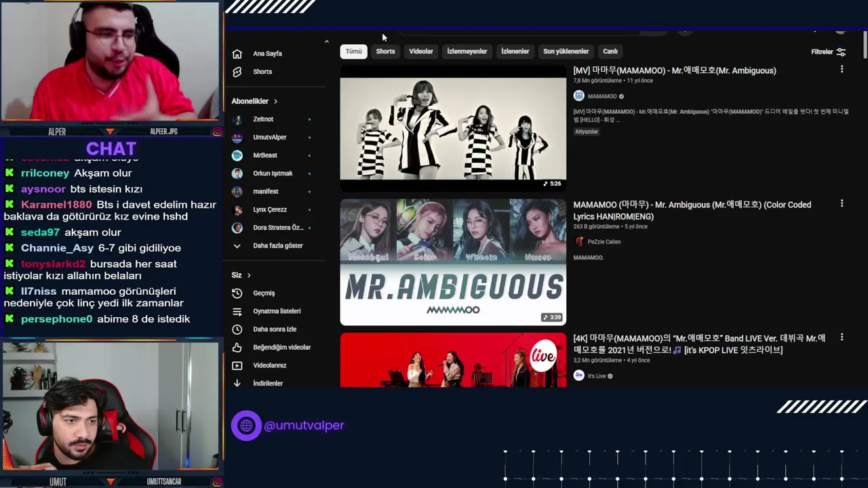
Task: Select the Son yüklenenler filter chip
Action: (x=566, y=52)
